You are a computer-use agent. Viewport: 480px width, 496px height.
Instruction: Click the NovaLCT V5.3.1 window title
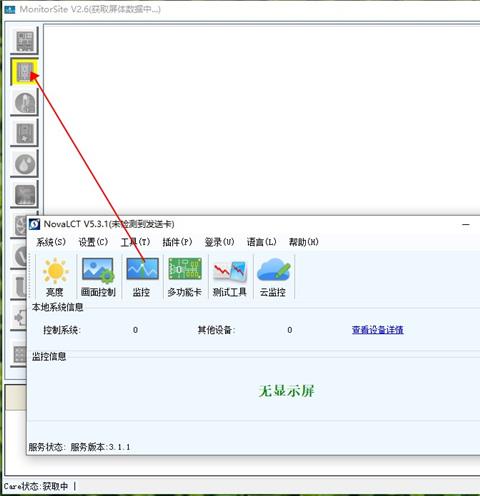[x=109, y=224]
